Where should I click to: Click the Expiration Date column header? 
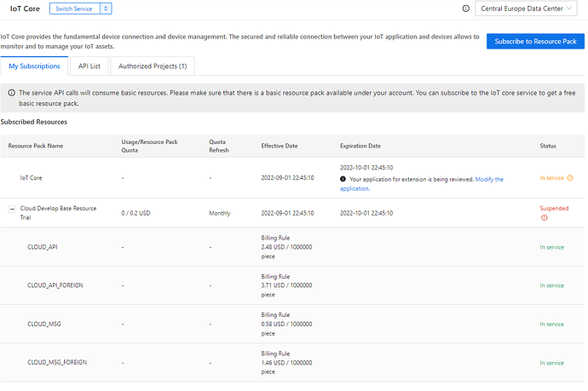click(360, 146)
